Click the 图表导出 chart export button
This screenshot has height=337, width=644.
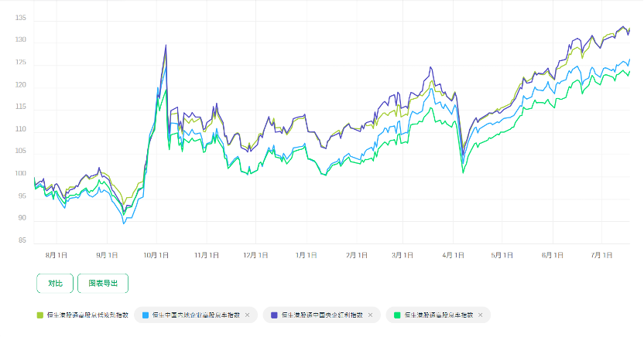click(x=103, y=284)
